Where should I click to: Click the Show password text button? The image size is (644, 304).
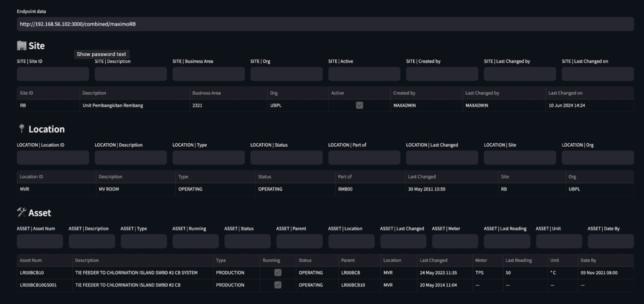tap(102, 54)
